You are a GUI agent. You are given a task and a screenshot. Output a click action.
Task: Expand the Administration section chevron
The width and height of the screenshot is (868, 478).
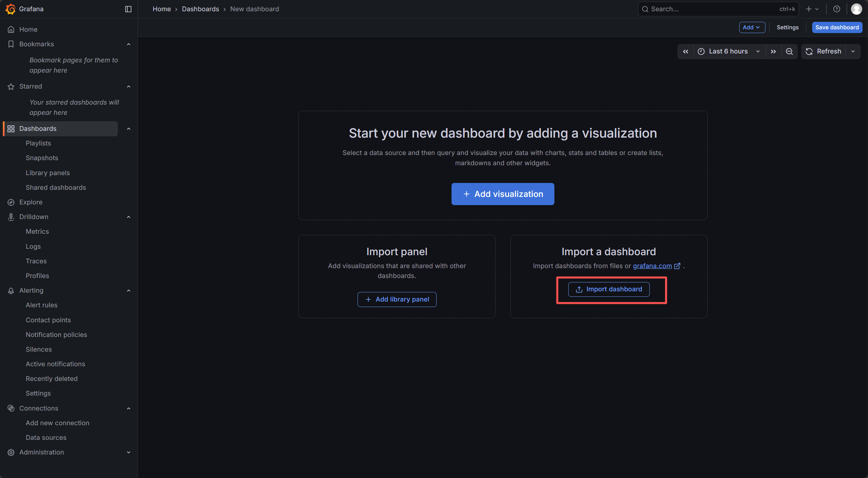tap(128, 452)
